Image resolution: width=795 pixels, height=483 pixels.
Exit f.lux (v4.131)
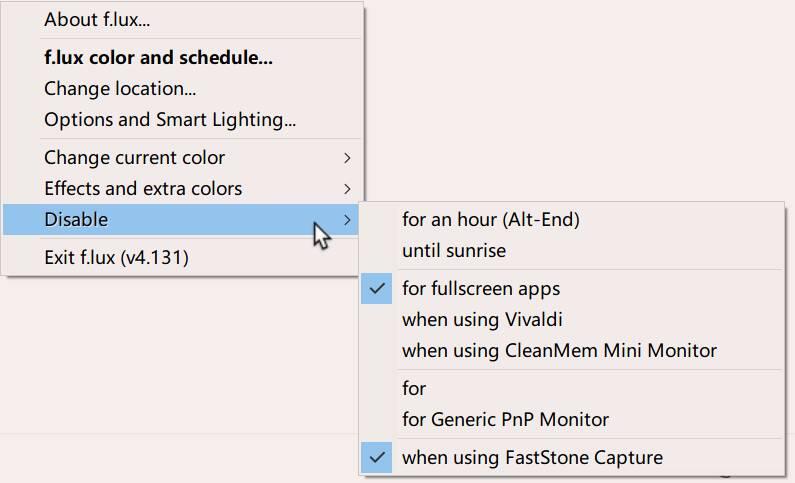point(116,258)
